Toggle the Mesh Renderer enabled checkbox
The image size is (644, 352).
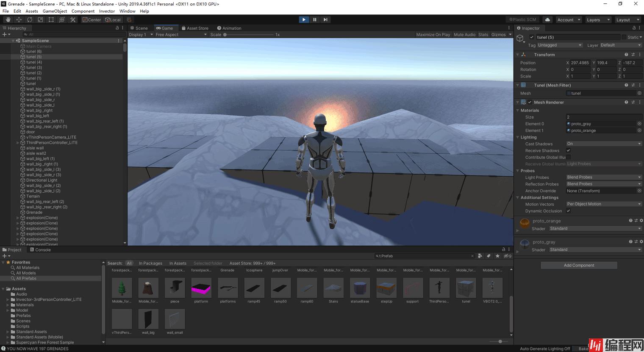[x=530, y=102]
